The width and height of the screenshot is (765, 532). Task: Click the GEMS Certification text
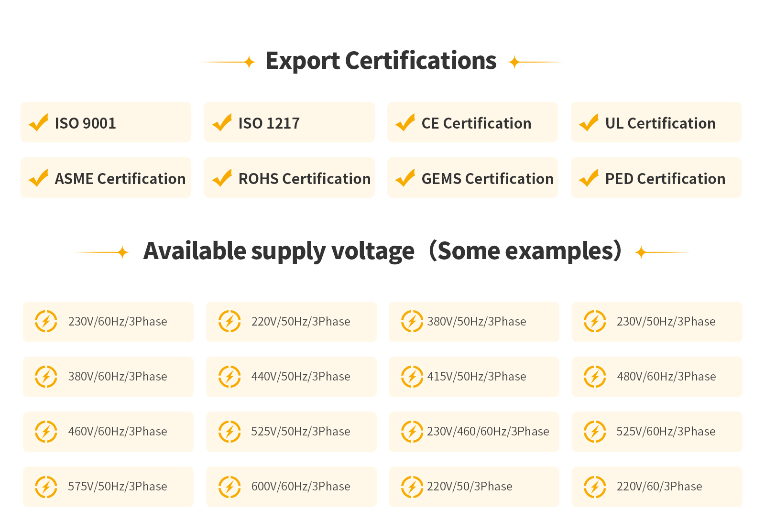(x=487, y=179)
